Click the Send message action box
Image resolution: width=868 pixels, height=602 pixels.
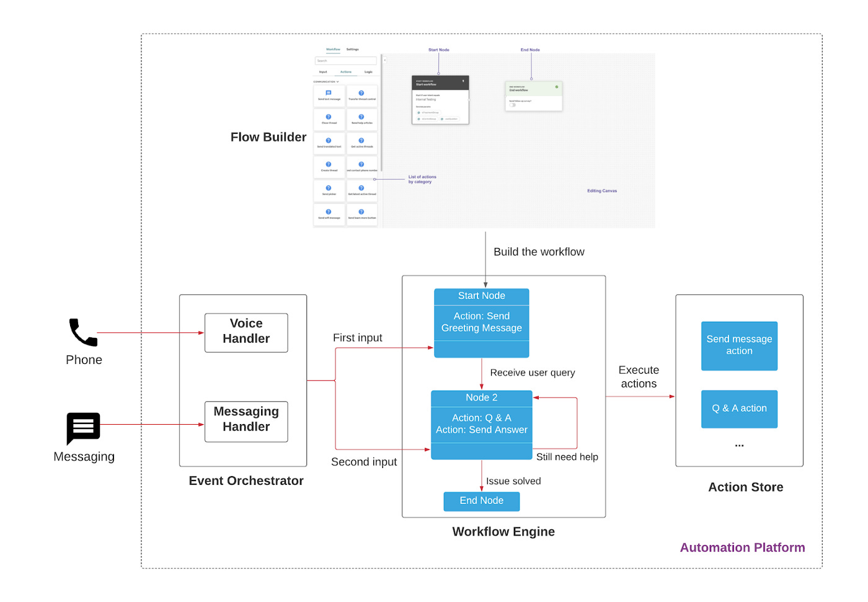740,345
